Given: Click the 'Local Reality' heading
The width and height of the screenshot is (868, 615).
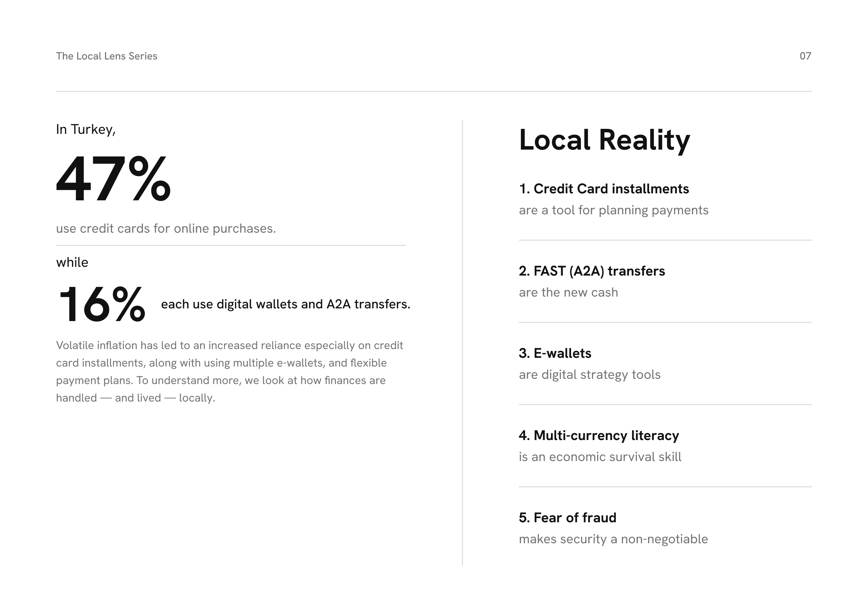Looking at the screenshot, I should pyautogui.click(x=604, y=140).
